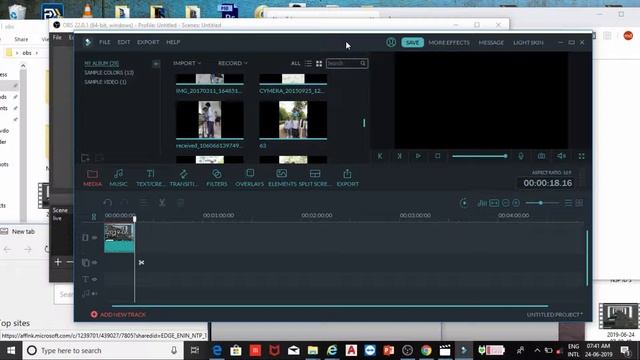Open the Split Screen tab
The width and height of the screenshot is (640, 360).
click(x=314, y=178)
